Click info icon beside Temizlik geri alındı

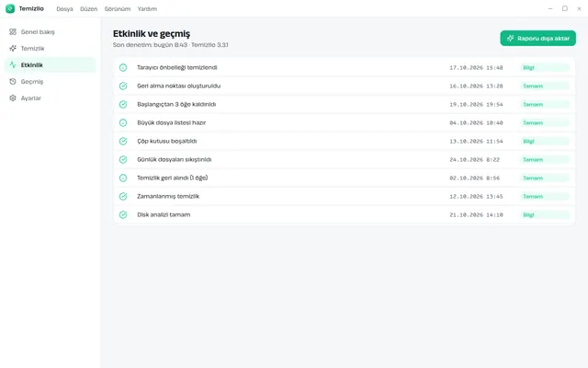123,178
